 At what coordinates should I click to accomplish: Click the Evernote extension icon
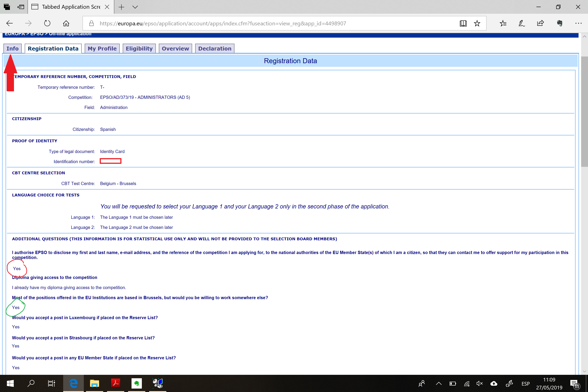click(x=559, y=23)
